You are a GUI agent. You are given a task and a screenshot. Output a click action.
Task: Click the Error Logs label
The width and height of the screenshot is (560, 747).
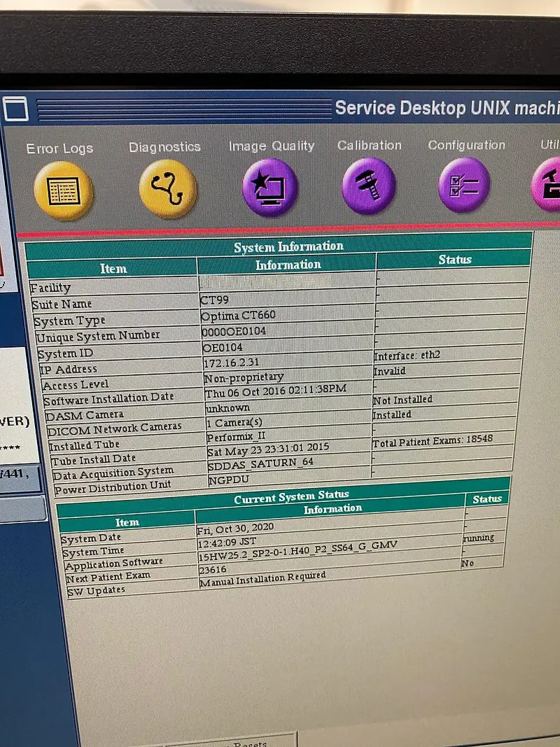coord(59,148)
